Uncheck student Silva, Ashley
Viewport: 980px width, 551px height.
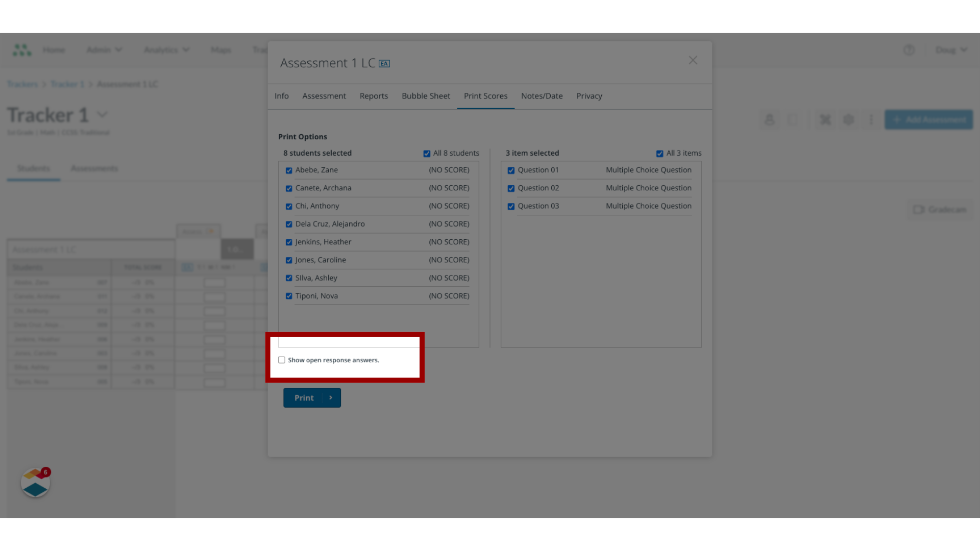pyautogui.click(x=289, y=278)
